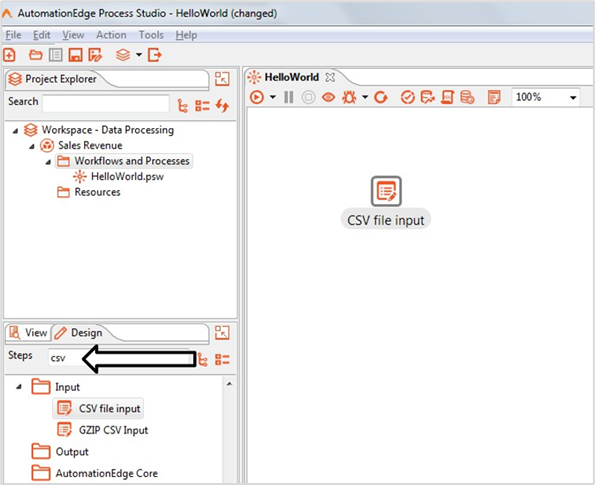The width and height of the screenshot is (595, 485).
Task: Select the CSV file input canvas node
Action: 386,202
